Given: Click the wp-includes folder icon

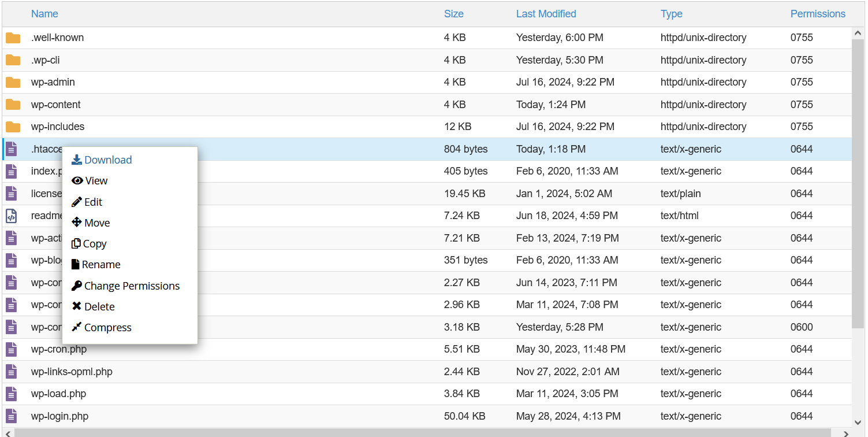Looking at the screenshot, I should [13, 127].
